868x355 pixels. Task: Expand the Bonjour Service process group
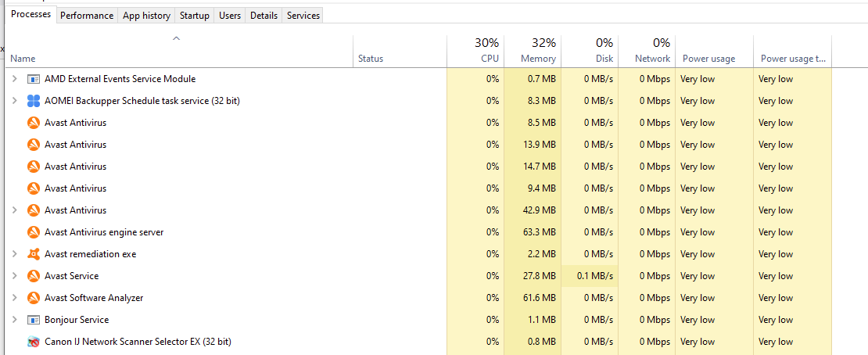(14, 320)
